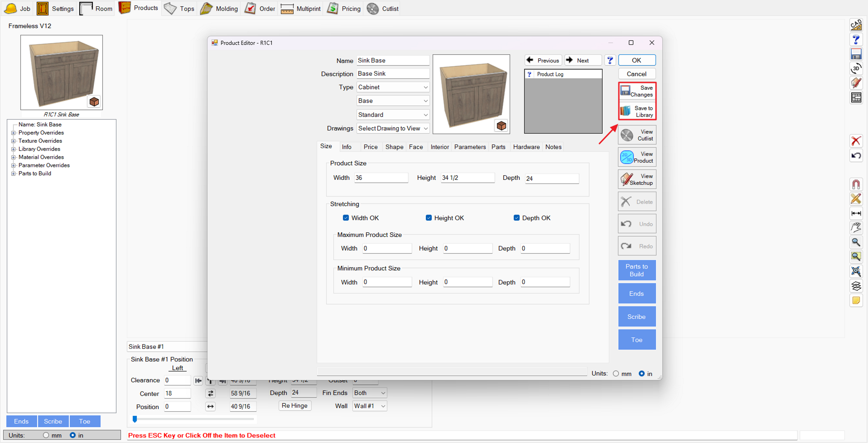Open View Cutlist saw blade button
This screenshot has width=868, height=443.
tap(637, 135)
